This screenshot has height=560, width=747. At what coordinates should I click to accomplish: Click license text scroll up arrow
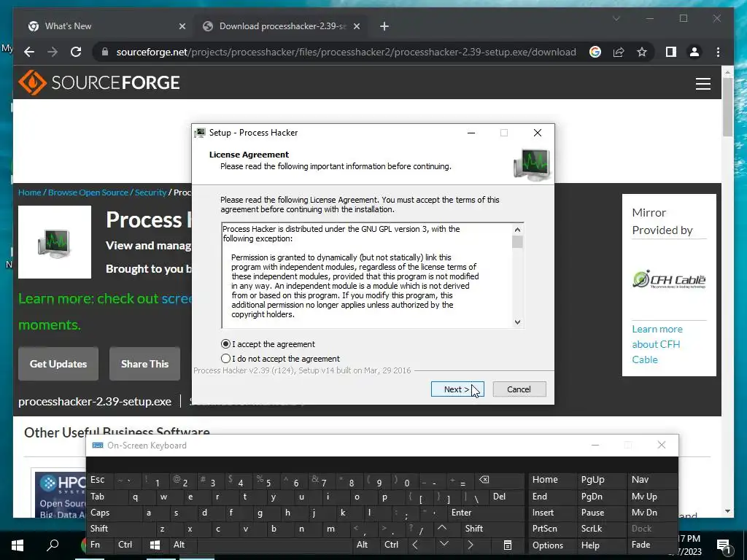pyautogui.click(x=517, y=230)
